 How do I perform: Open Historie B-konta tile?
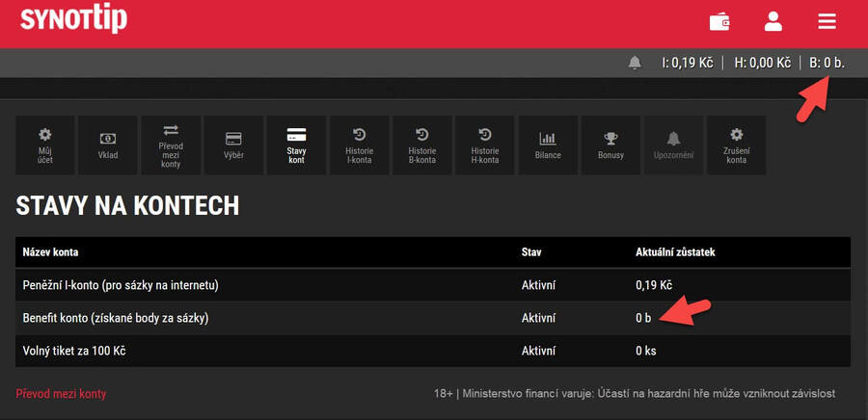(x=422, y=144)
